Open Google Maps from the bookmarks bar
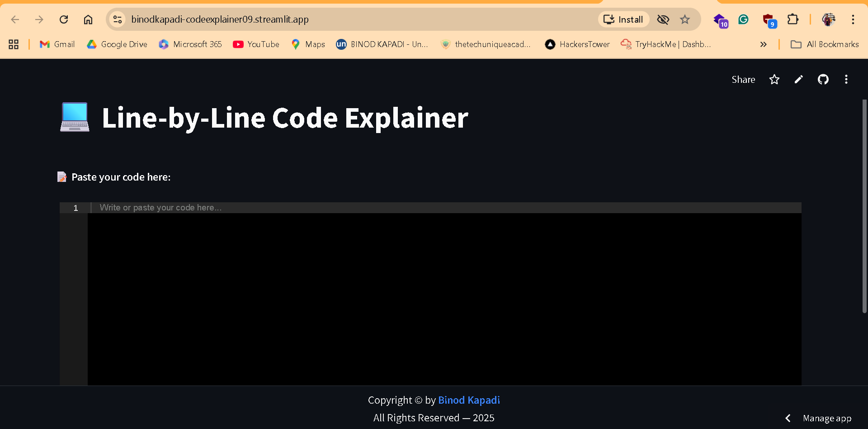 (x=307, y=44)
